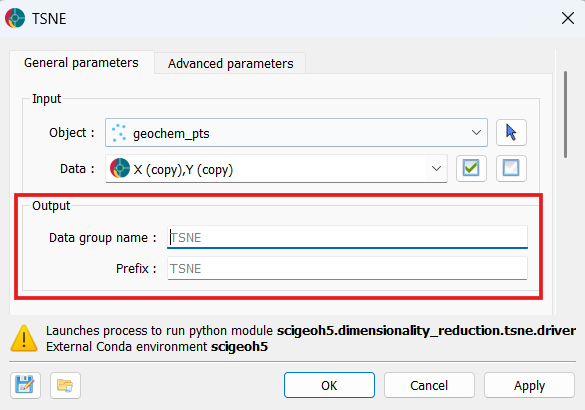Image resolution: width=585 pixels, height=410 pixels.
Task: Click the Data group name field
Action: 347,237
